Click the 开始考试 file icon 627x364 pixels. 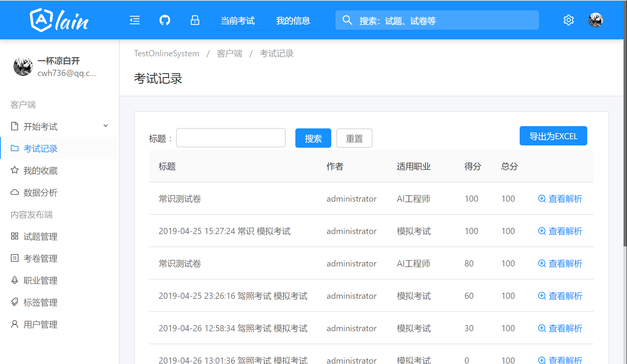(x=15, y=126)
